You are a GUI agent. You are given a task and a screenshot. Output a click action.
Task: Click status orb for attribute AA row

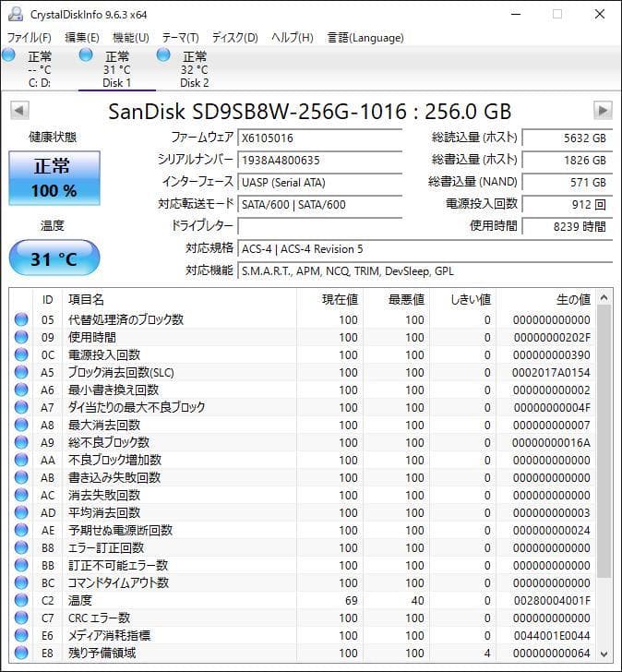coord(21,461)
